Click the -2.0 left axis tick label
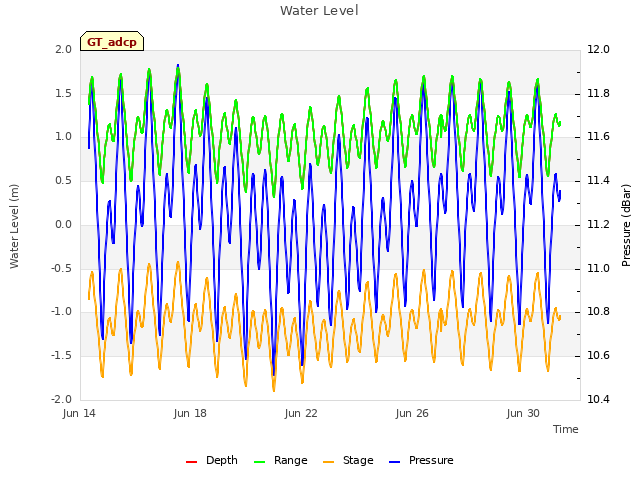 61,399
